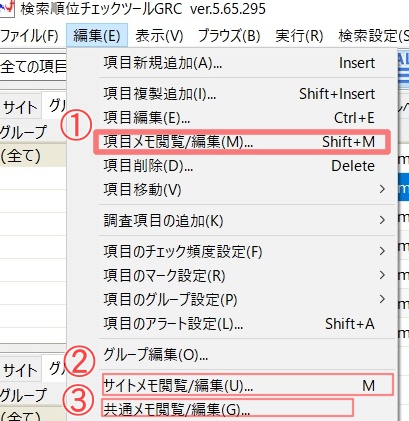Open the 実行(R) menu
Viewport: 409px width, 421px height.
pyautogui.click(x=299, y=35)
